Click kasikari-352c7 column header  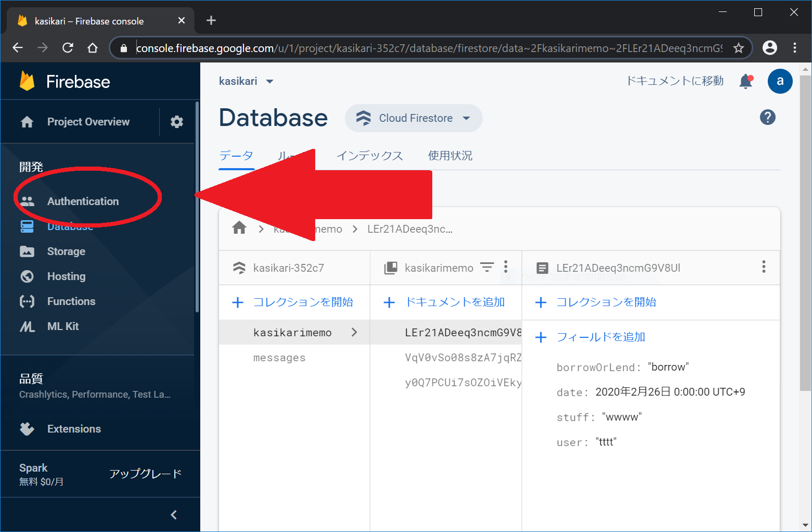[x=294, y=268]
